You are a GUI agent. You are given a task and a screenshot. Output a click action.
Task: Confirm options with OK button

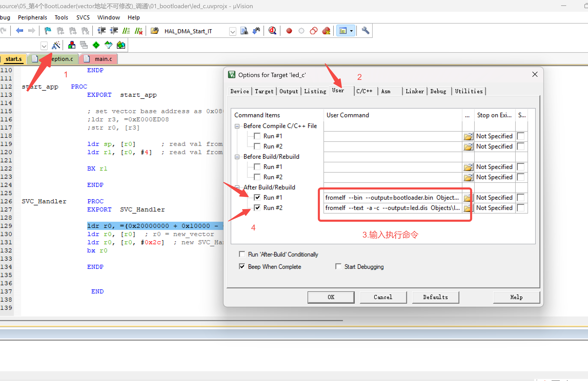point(331,297)
